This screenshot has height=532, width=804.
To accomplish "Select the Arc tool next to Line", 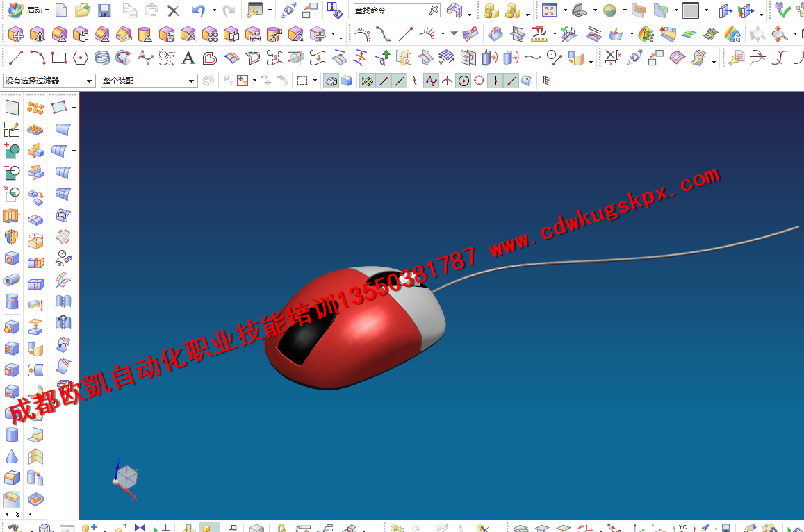I will tap(38, 58).
